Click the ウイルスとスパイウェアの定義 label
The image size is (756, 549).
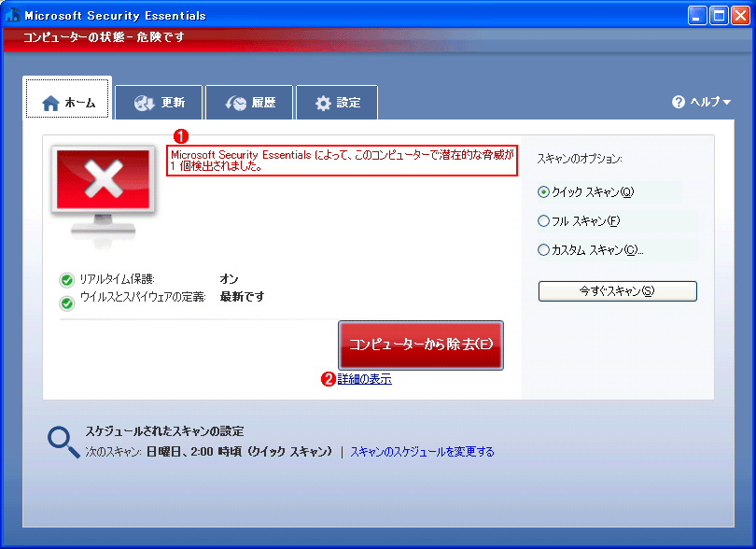(x=143, y=297)
